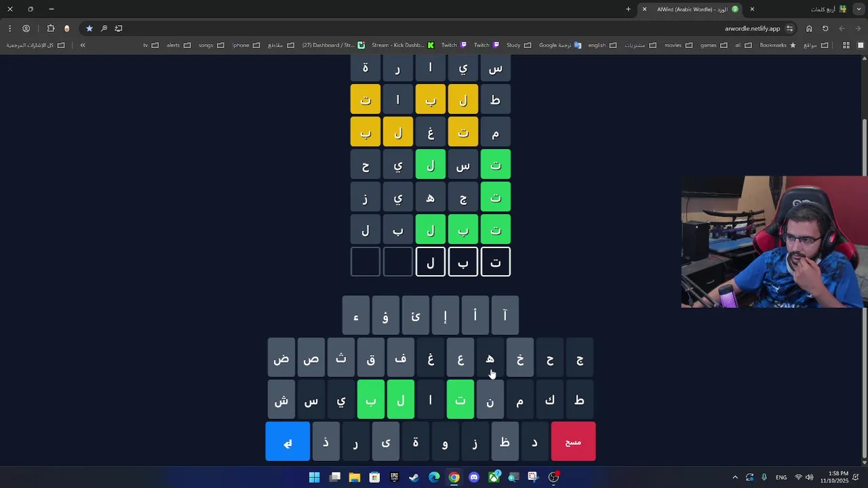Tap the ة key in the bottom row

click(415, 442)
